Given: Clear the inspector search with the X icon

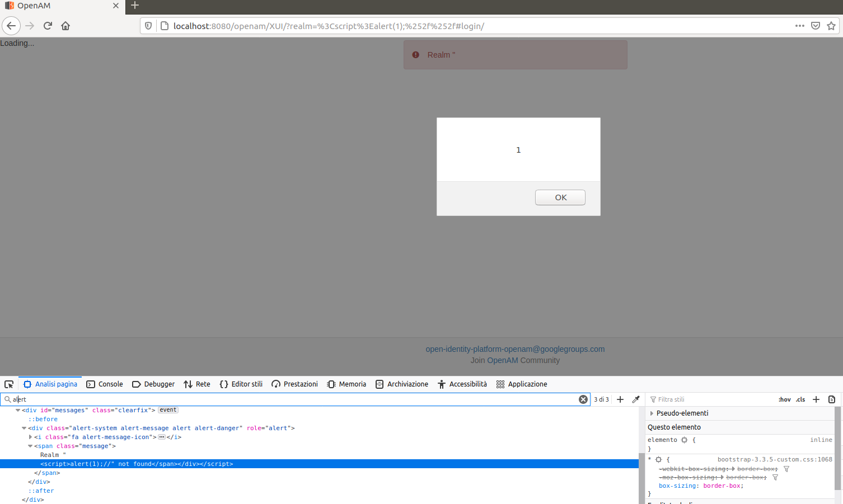Looking at the screenshot, I should tap(583, 399).
